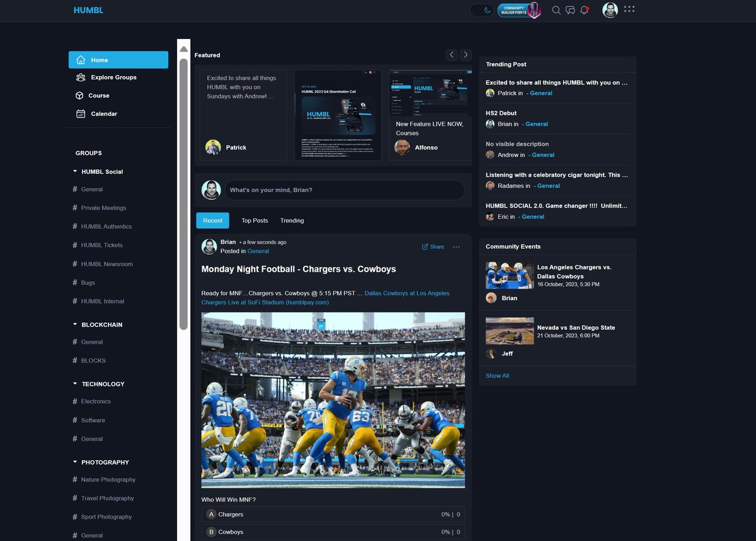Open Alfonso's New Feature featured card
The width and height of the screenshot is (756, 541).
(x=430, y=115)
